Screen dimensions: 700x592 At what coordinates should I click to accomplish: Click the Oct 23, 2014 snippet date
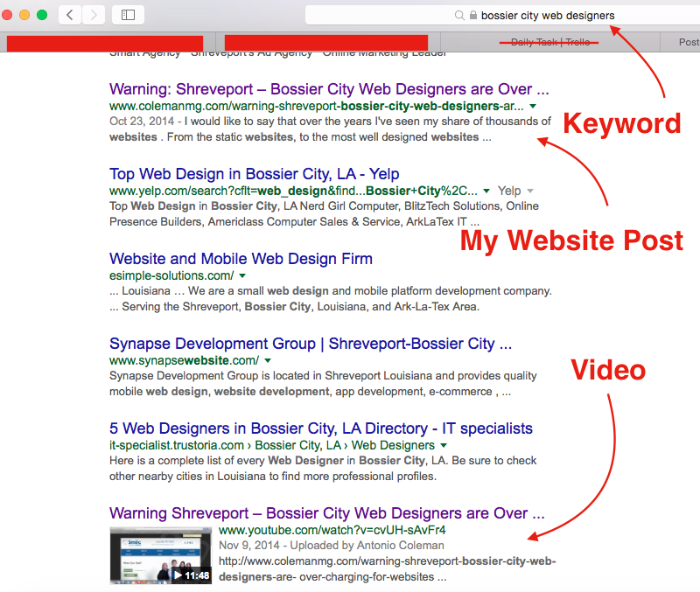142,122
